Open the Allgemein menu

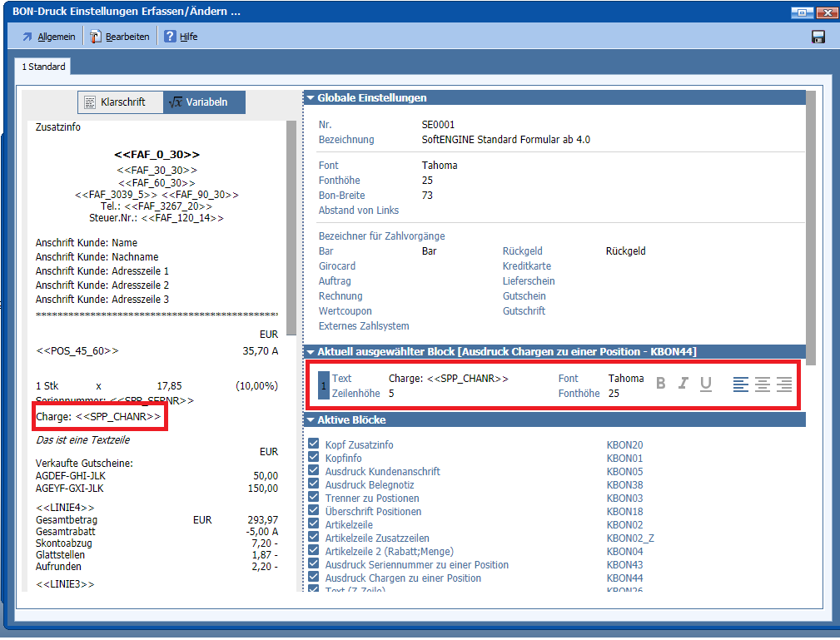coord(48,37)
